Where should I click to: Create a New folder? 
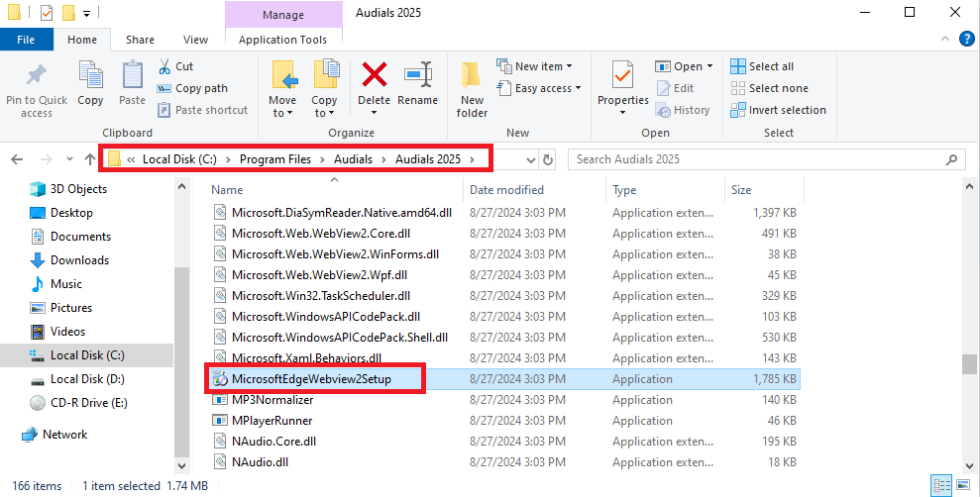tap(472, 89)
